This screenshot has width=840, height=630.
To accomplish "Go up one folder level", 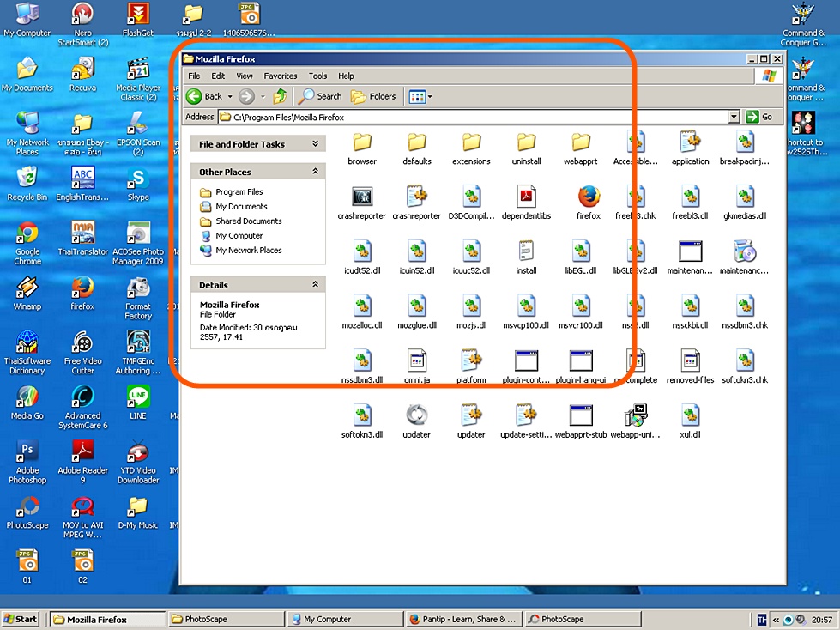I will (280, 96).
